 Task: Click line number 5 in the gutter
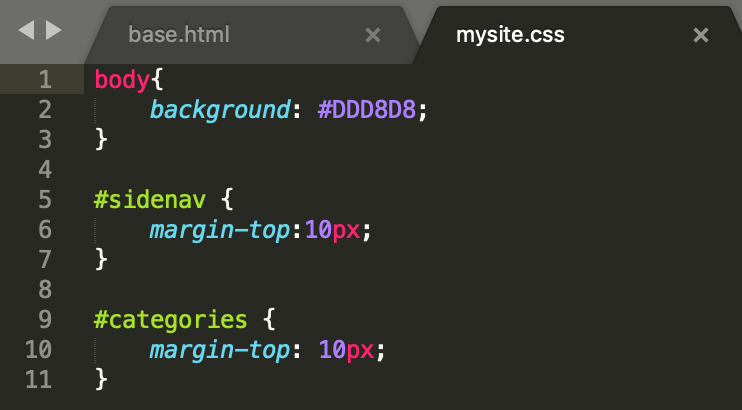pyautogui.click(x=44, y=200)
